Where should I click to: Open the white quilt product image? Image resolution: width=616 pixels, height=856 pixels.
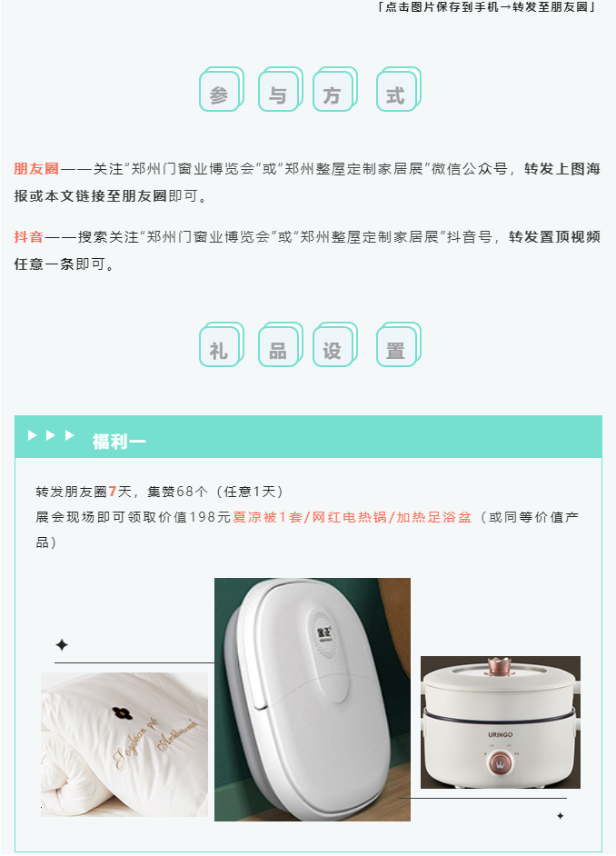(124, 744)
